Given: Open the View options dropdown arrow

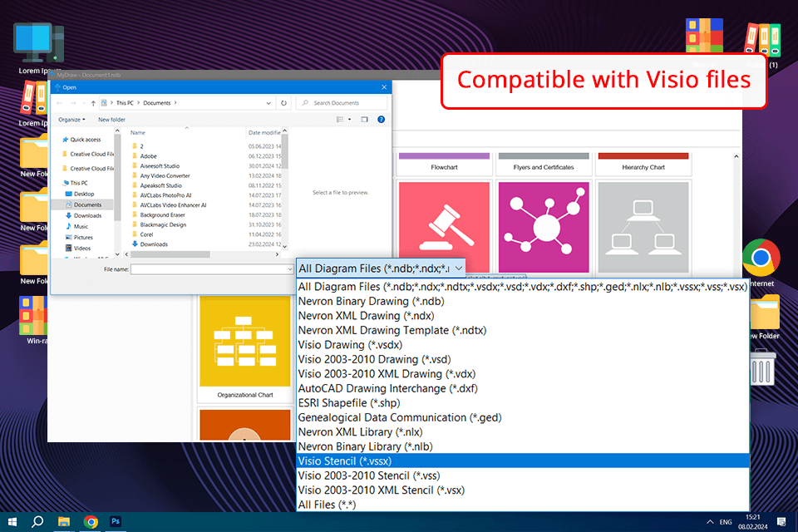Looking at the screenshot, I should pos(350,119).
